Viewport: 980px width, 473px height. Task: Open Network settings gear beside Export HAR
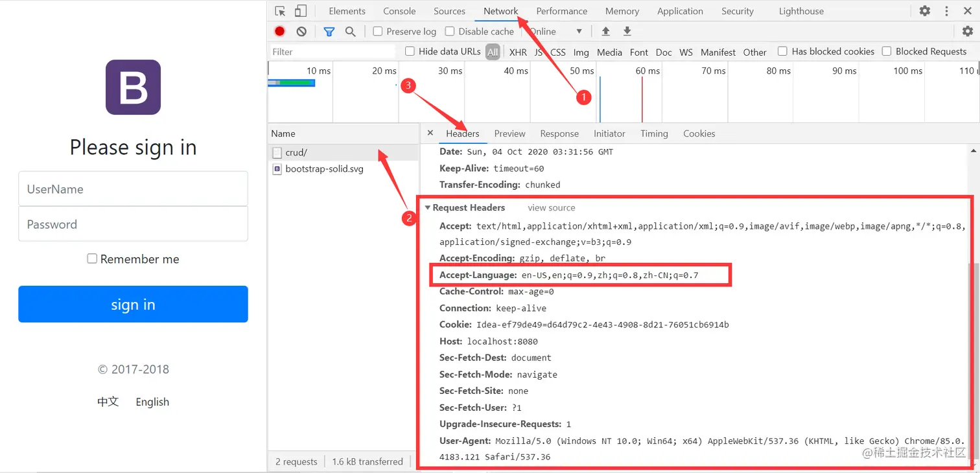[x=968, y=31]
